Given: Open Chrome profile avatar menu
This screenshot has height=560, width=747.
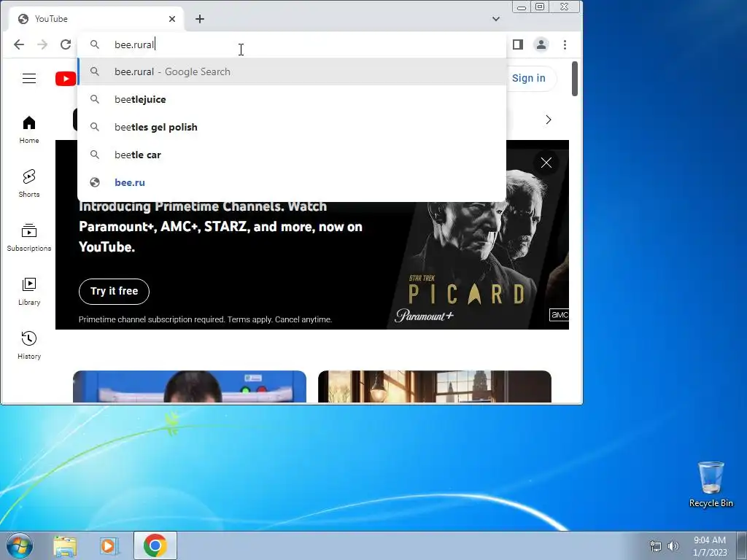Looking at the screenshot, I should [541, 44].
